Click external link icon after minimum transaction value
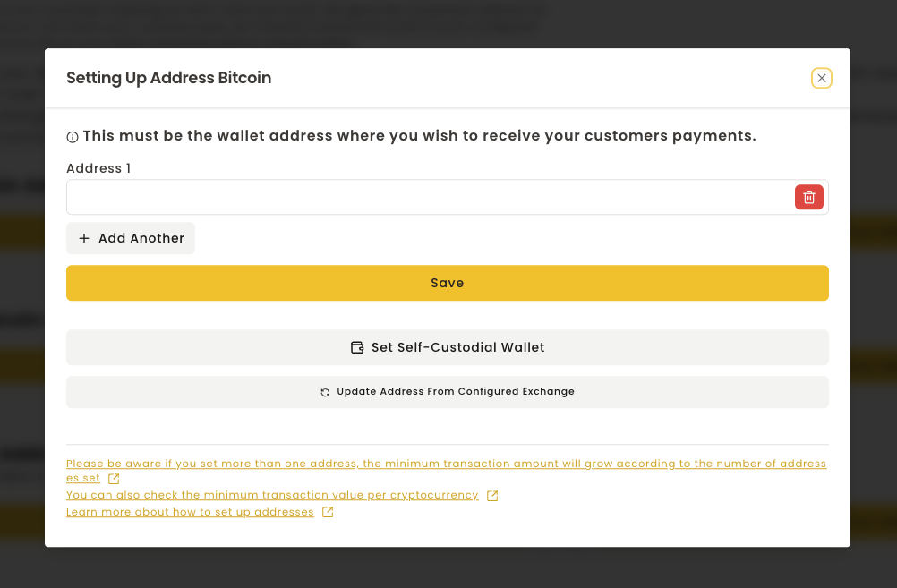The width and height of the screenshot is (897, 588). pos(492,495)
